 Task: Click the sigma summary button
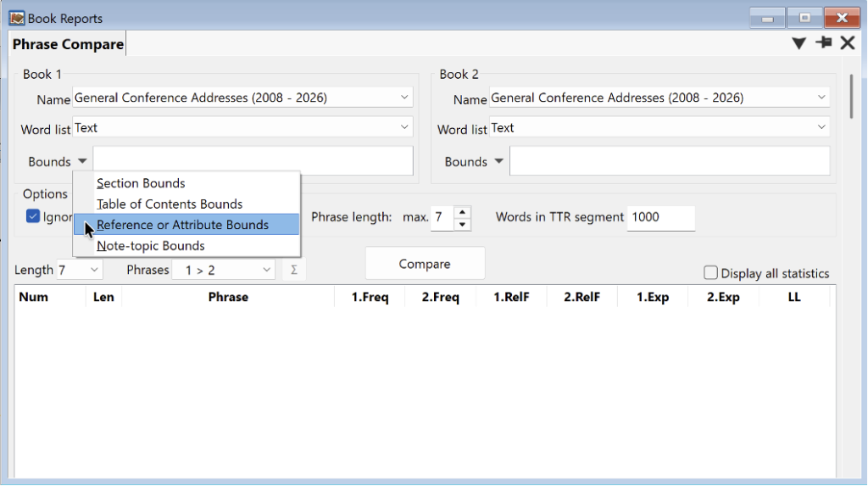[x=294, y=270]
